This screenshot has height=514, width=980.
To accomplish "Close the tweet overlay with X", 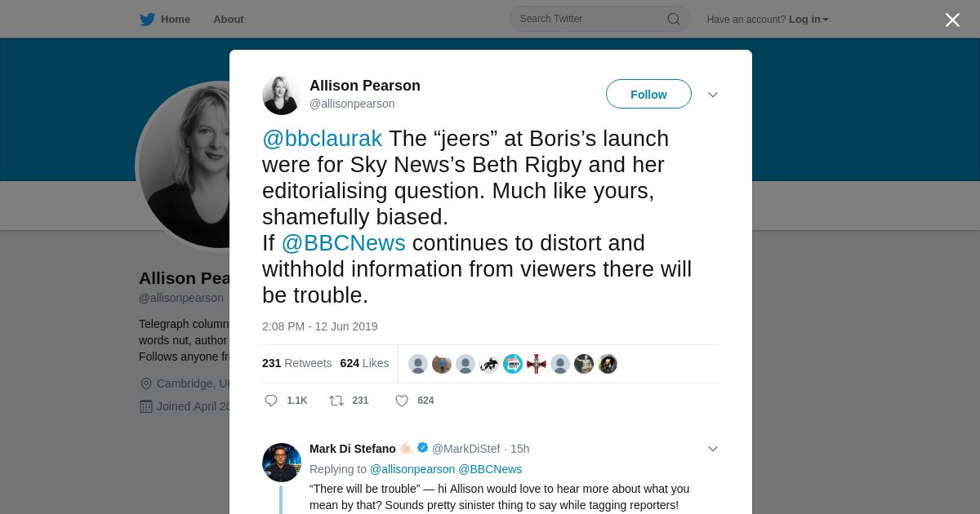I will tap(952, 20).
